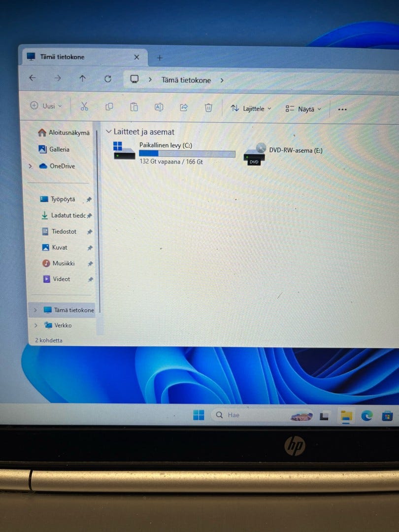Navigate up one folder level
Screen dimensions: 399x532
click(x=82, y=79)
